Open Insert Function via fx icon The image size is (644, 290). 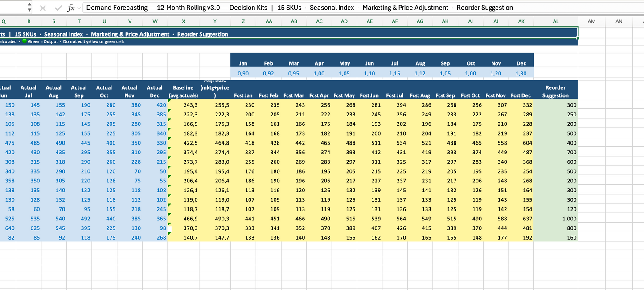(71, 8)
